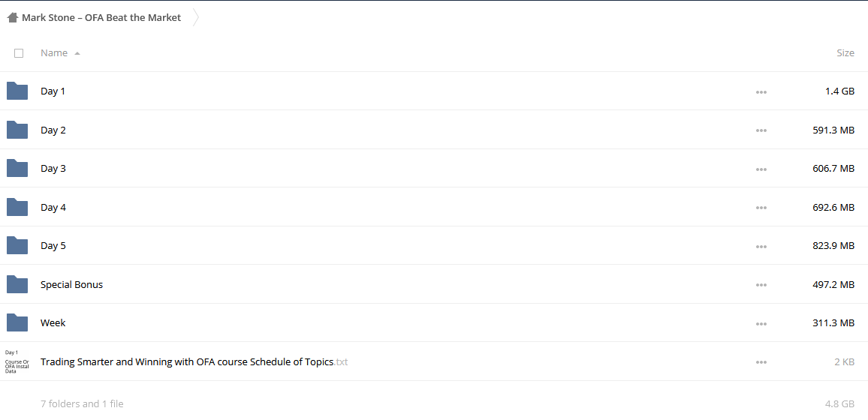Sort files by Size column

pos(845,53)
